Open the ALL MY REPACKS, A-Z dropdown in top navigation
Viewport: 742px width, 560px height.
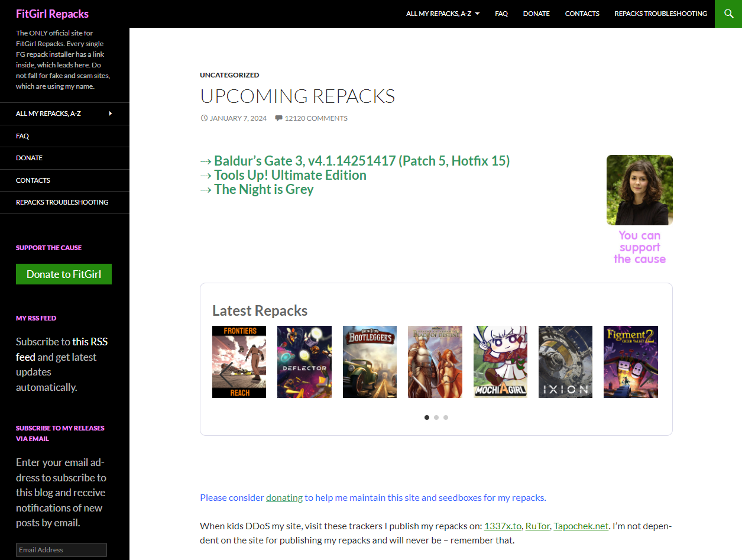[442, 13]
